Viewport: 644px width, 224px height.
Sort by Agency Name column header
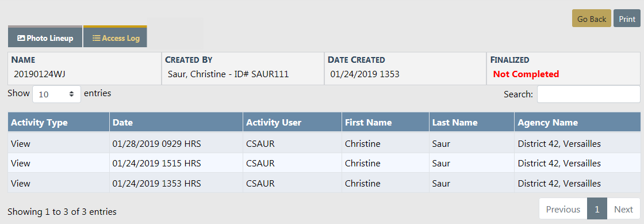click(x=577, y=123)
